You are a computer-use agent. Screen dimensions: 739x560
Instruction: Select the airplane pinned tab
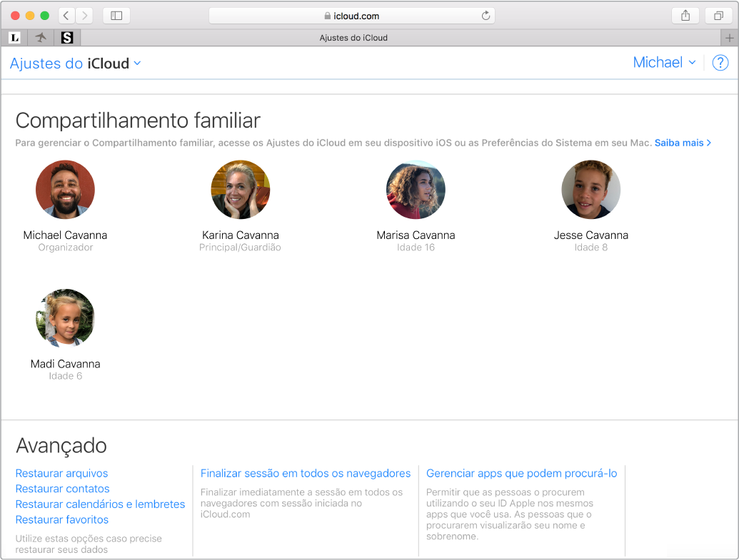coord(41,37)
